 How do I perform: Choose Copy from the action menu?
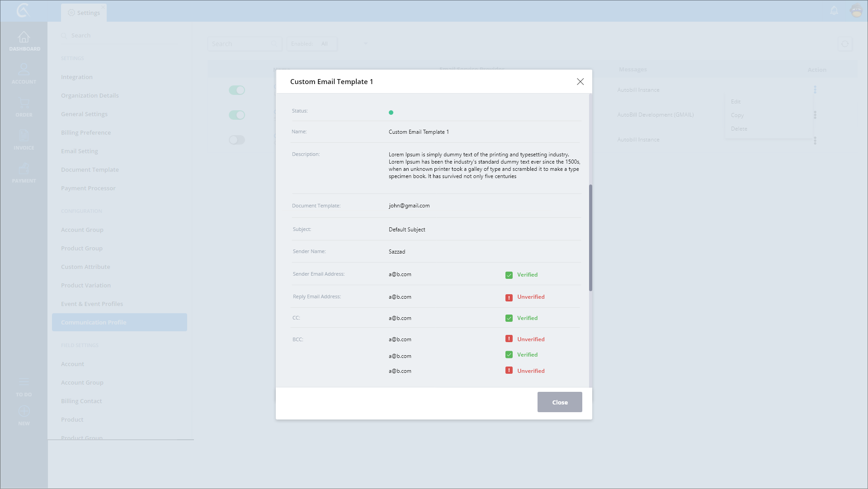pos(737,115)
